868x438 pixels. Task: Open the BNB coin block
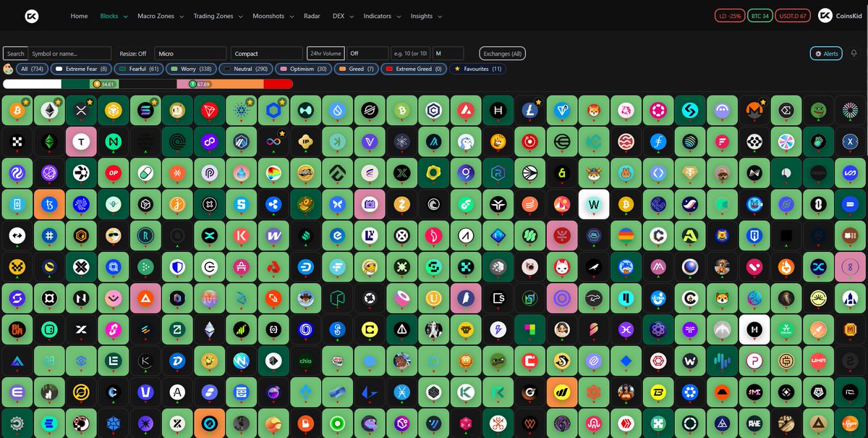point(112,111)
